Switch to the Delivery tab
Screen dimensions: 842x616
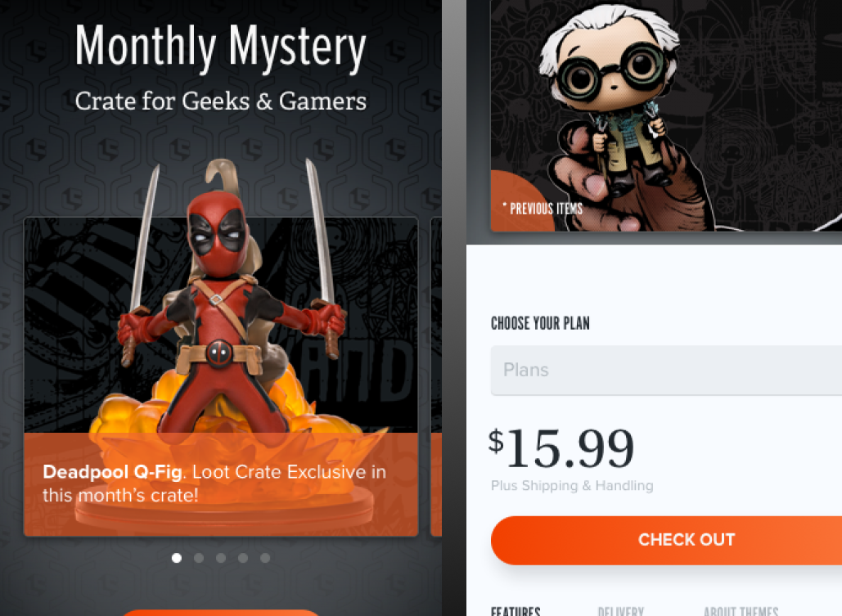[620, 611]
